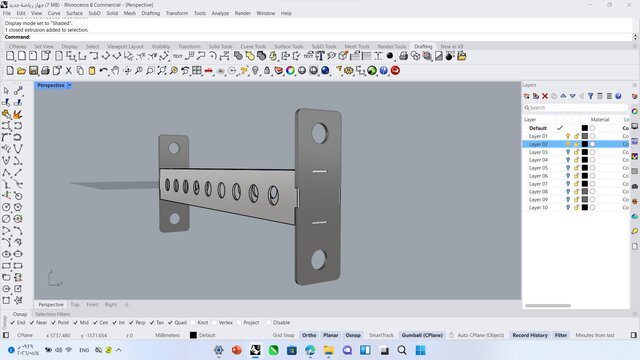Open command history dropdown arrow at right
Viewport: 640px width, 360px height.
(635, 37)
